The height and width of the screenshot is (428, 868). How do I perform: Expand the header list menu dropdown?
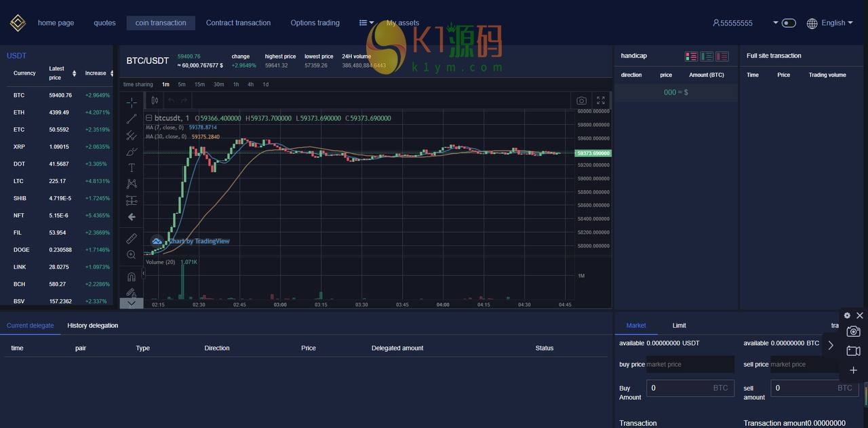pyautogui.click(x=366, y=23)
